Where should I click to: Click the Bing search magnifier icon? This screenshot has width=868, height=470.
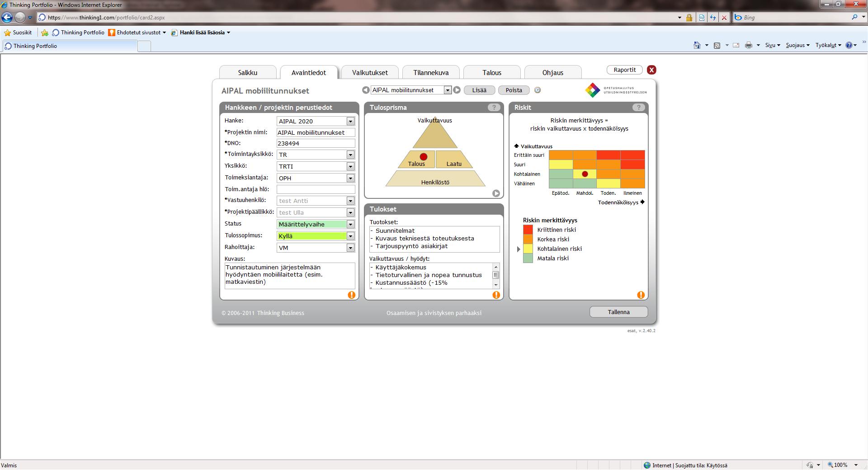click(854, 17)
